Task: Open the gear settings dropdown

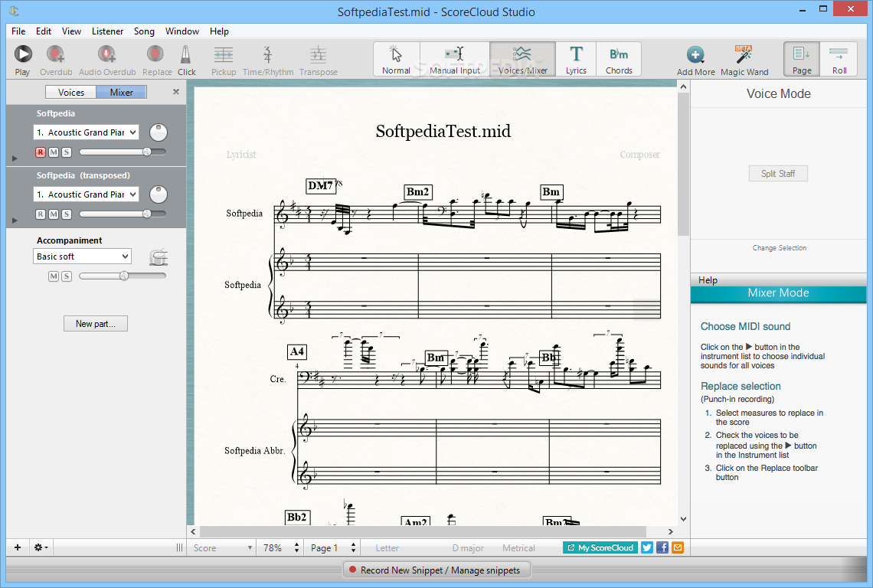Action: point(41,547)
